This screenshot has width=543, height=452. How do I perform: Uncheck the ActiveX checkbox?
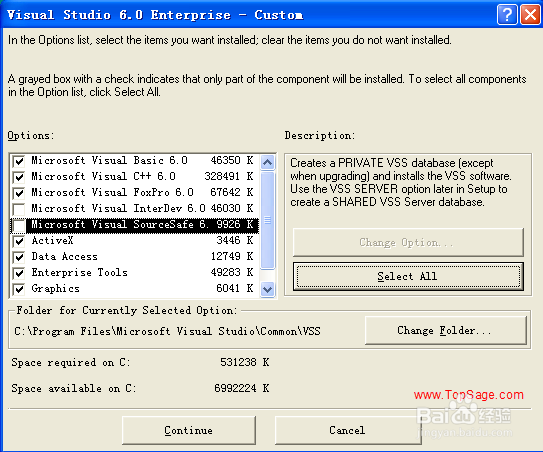point(19,241)
